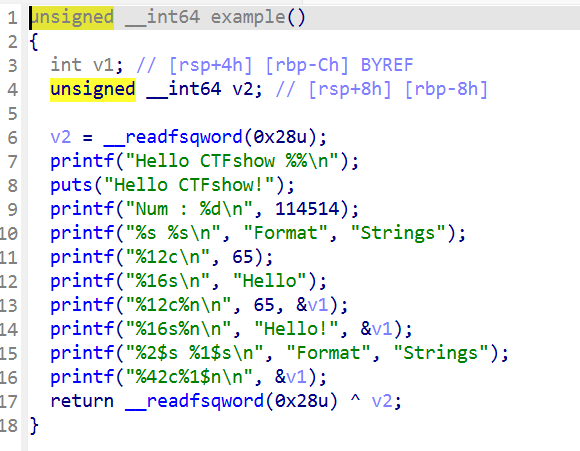
Task: Click variable v1 in the int declaration
Action: click(x=103, y=65)
